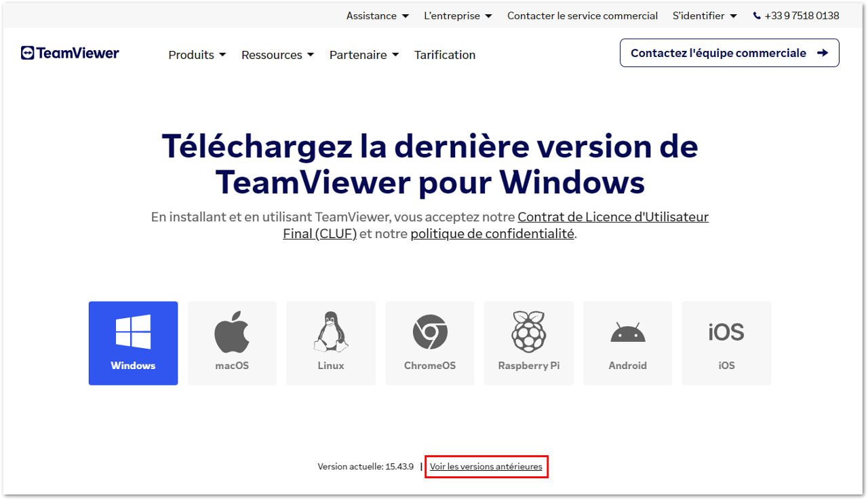
Task: Click Voir les versions antérieures link
Action: [x=486, y=467]
